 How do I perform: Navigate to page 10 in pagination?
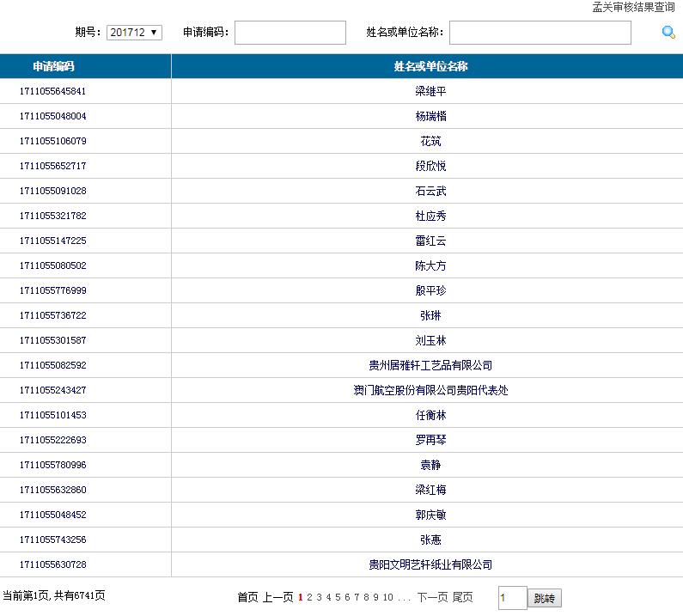pyautogui.click(x=388, y=597)
